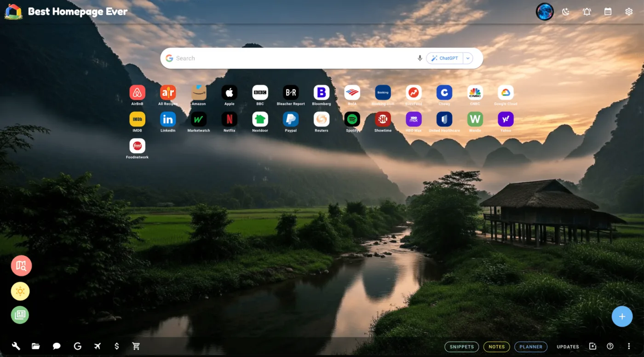Open the settings gear
This screenshot has width=644, height=357.
[629, 12]
